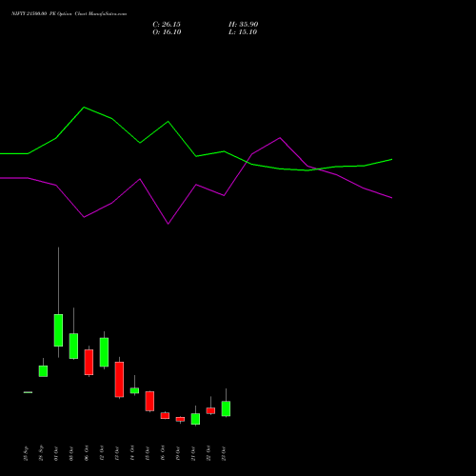Click the last green candle on the right

[x=226, y=408]
